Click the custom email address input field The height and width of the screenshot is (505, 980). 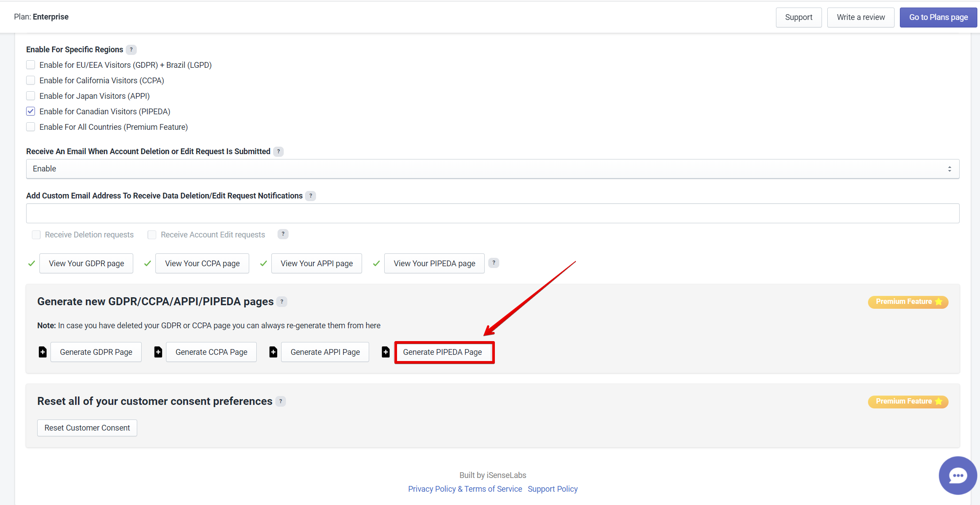point(493,213)
